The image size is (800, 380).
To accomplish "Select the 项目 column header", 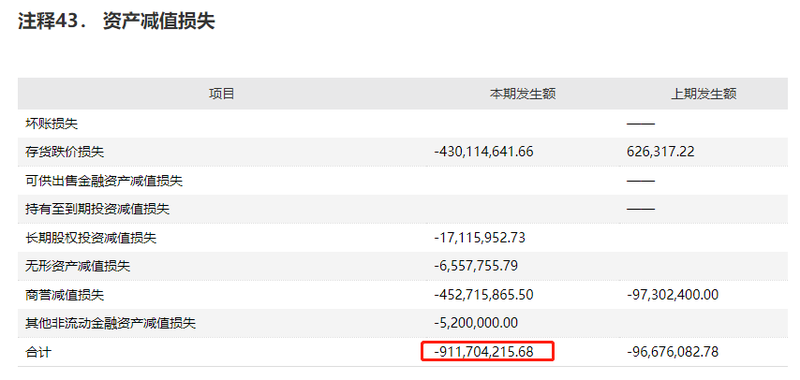I will click(221, 94).
